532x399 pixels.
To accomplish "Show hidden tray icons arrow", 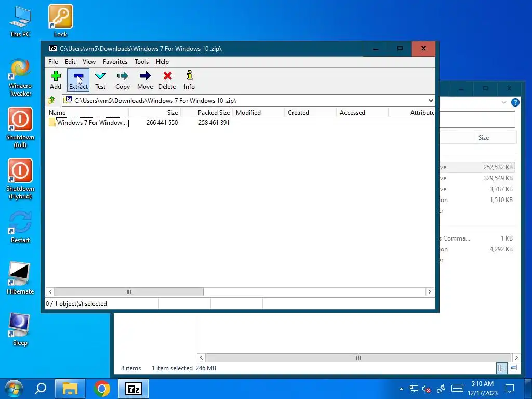I will click(x=402, y=389).
